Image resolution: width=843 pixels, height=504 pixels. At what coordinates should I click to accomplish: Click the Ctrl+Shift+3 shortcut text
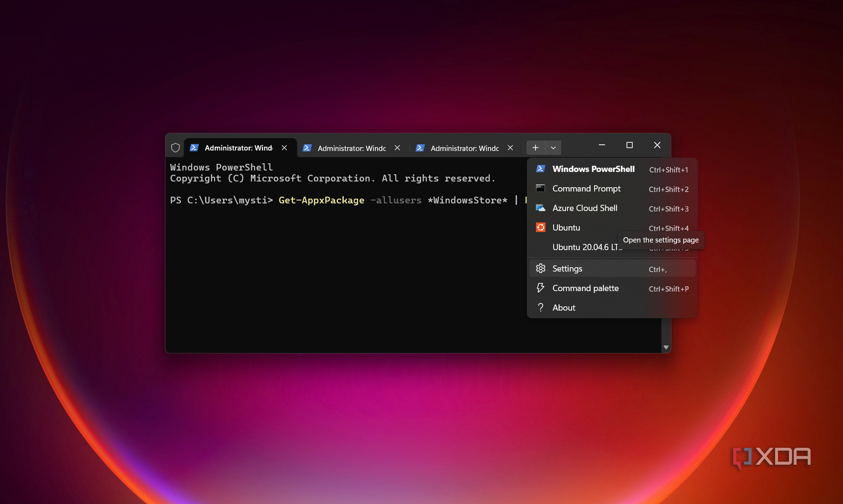click(x=668, y=209)
